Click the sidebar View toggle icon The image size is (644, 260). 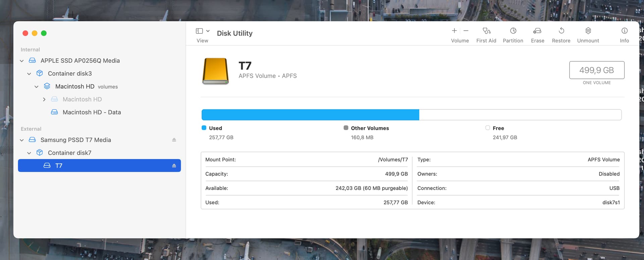[x=199, y=31]
